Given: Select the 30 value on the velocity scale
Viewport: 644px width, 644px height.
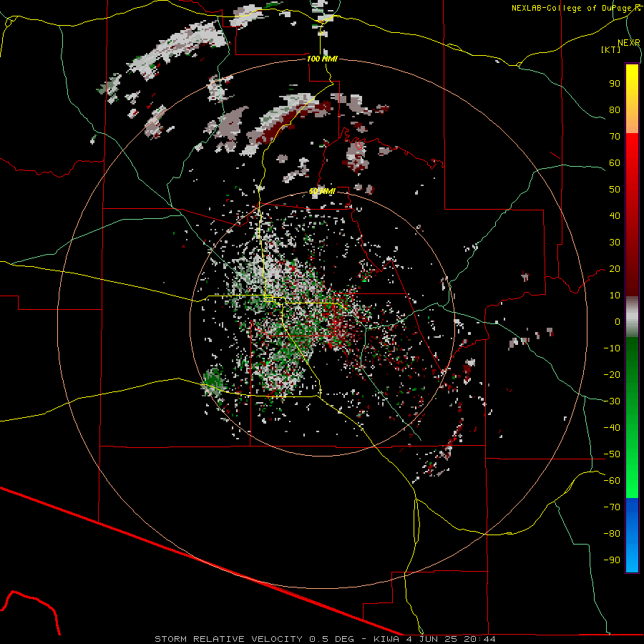Looking at the screenshot, I should 615,243.
